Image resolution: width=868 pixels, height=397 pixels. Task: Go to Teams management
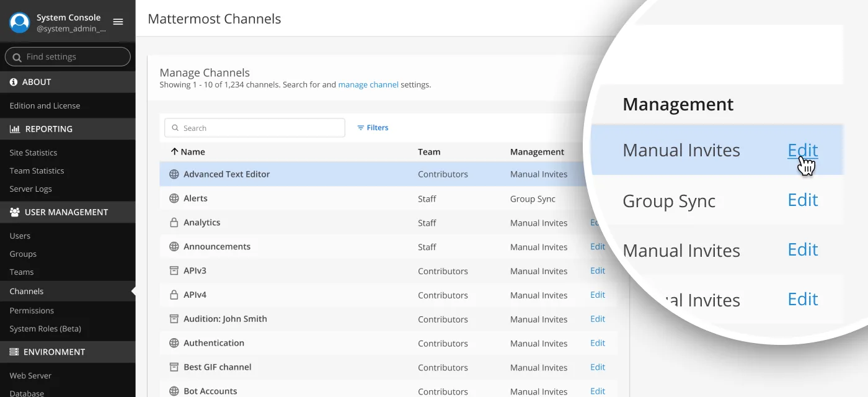(22, 272)
